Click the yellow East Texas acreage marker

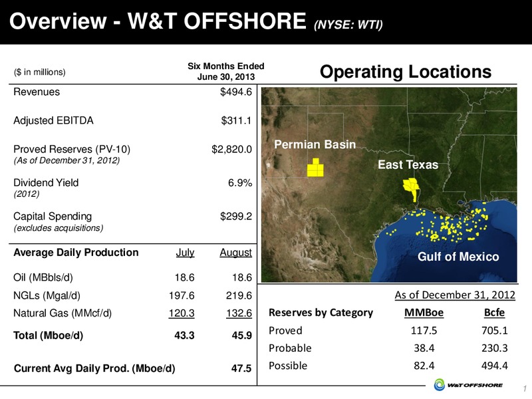(412, 190)
